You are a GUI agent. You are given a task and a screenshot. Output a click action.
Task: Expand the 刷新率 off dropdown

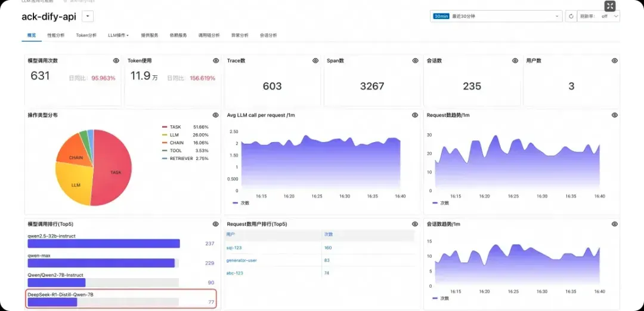[x=599, y=17]
